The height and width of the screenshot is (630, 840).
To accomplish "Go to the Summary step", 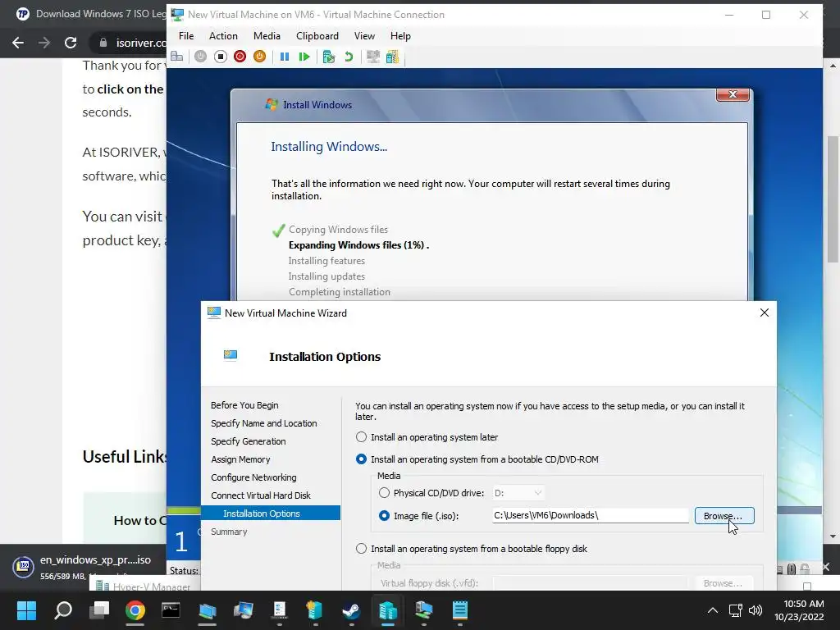I will (x=230, y=532).
